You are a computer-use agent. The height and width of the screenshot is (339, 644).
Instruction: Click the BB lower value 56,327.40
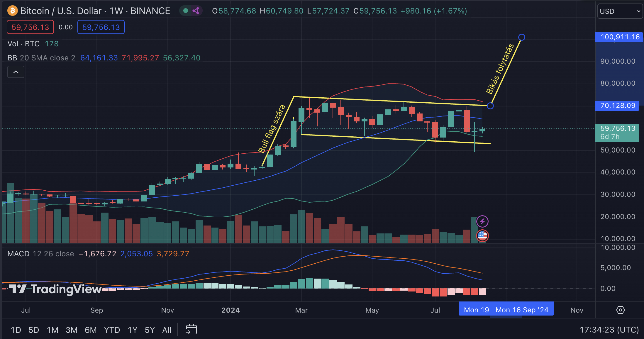point(182,58)
